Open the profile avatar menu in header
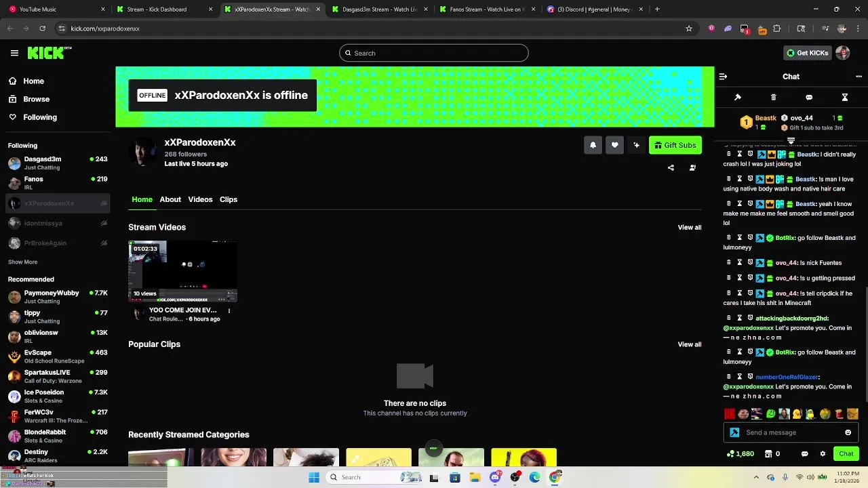Image resolution: width=868 pixels, height=488 pixels. point(843,53)
